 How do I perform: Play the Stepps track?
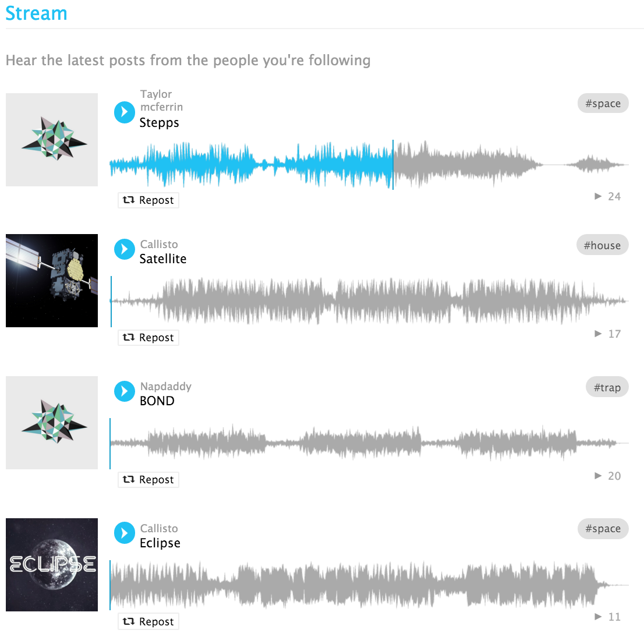(124, 112)
